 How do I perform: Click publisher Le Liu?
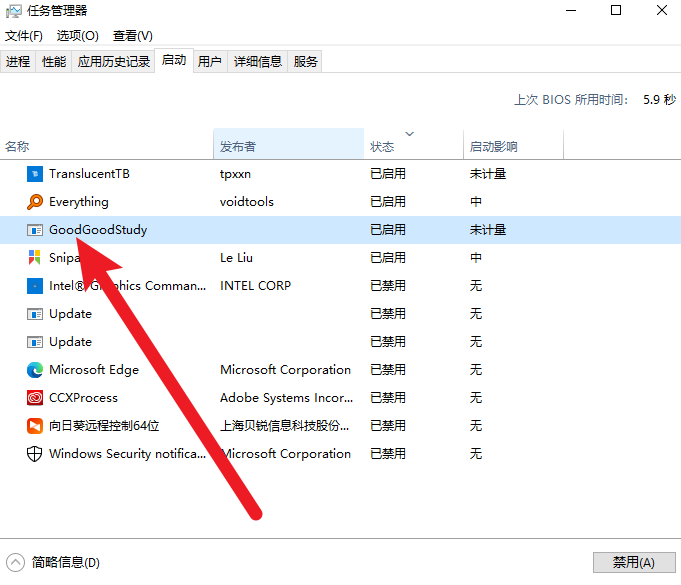click(236, 258)
